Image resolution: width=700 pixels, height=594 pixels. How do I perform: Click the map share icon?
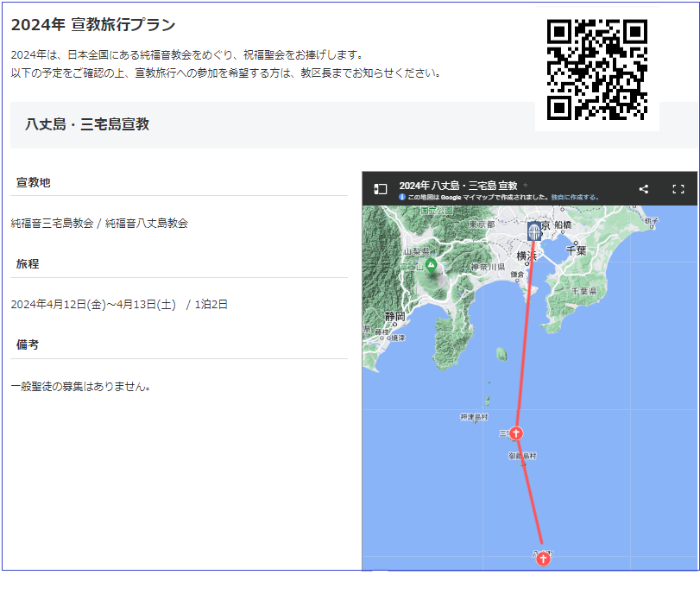(x=644, y=189)
